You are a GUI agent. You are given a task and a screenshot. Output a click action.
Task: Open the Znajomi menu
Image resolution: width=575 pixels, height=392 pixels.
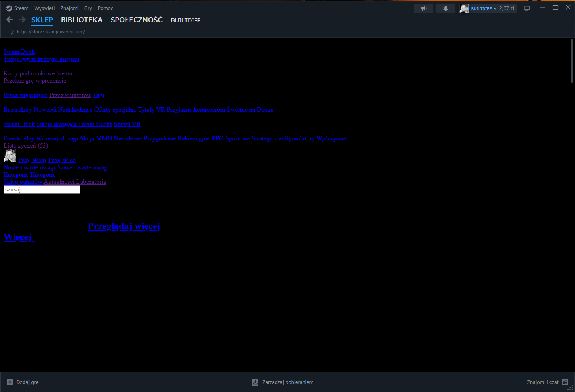pyautogui.click(x=69, y=8)
